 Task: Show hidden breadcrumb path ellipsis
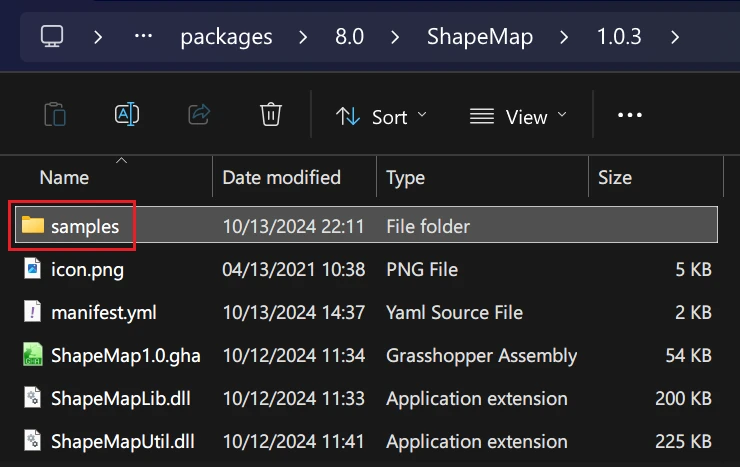click(x=143, y=37)
